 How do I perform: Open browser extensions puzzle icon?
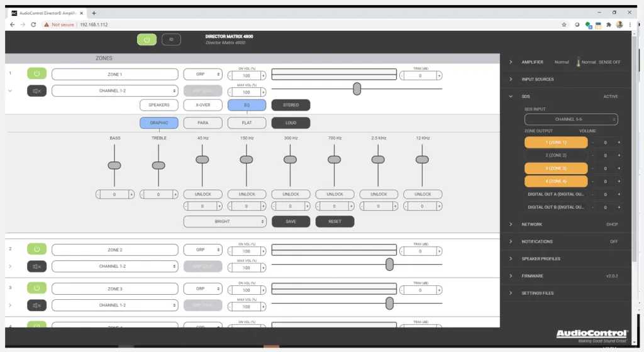tap(609, 25)
